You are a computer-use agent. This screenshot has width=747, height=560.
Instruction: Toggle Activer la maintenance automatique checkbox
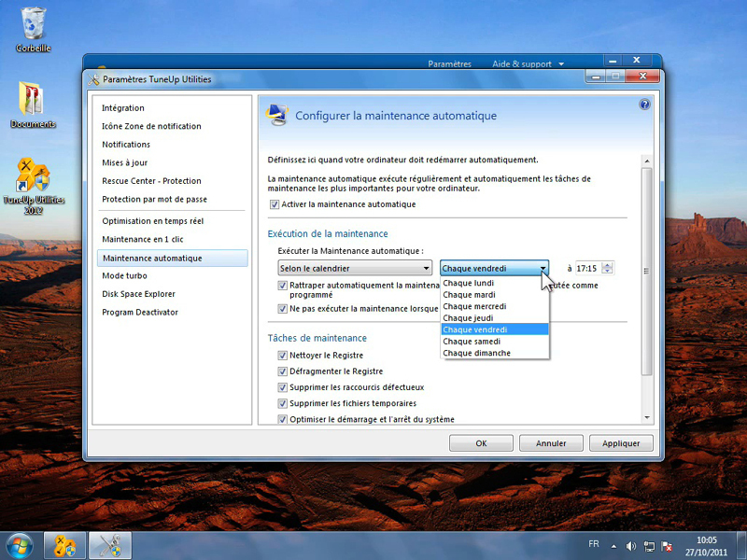275,204
